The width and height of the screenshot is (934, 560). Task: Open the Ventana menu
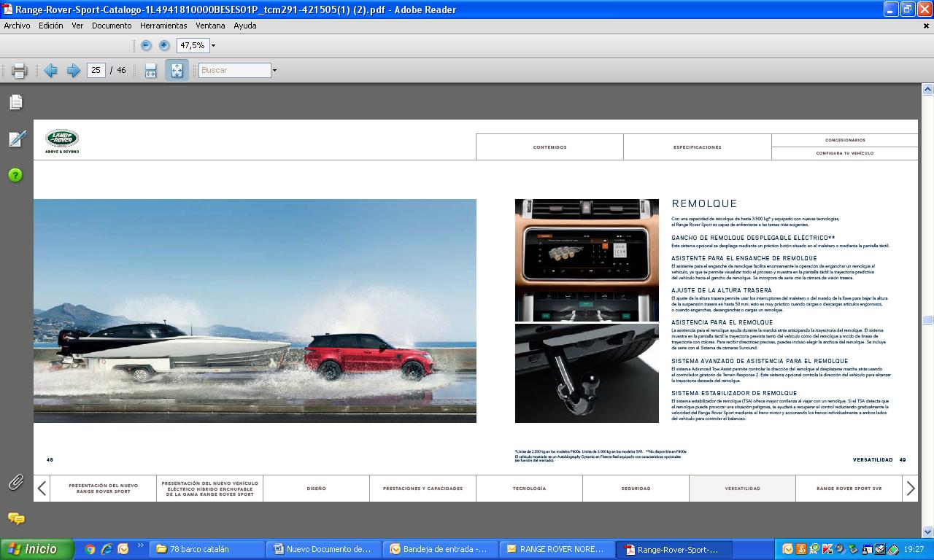click(210, 26)
